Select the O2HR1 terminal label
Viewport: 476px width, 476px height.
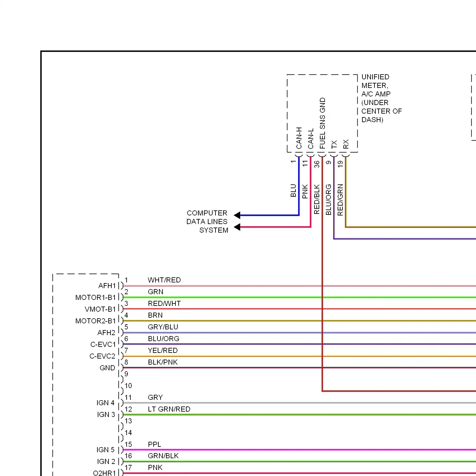(104, 473)
